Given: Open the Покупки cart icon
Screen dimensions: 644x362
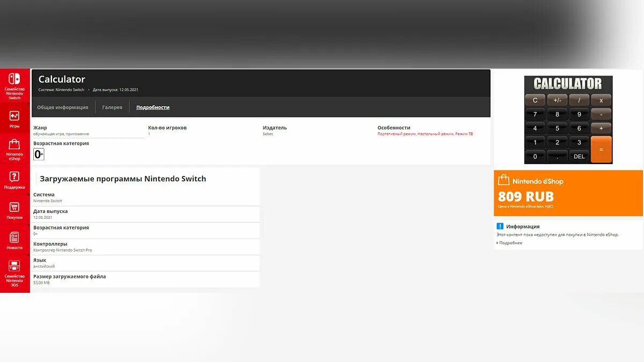Looking at the screenshot, I should tap(14, 207).
